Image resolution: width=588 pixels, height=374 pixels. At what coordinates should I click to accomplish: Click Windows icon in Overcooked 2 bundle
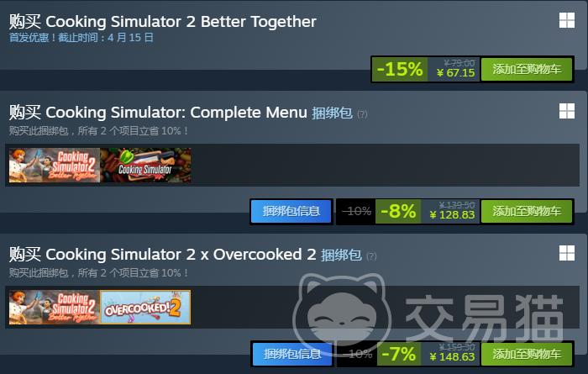click(567, 253)
